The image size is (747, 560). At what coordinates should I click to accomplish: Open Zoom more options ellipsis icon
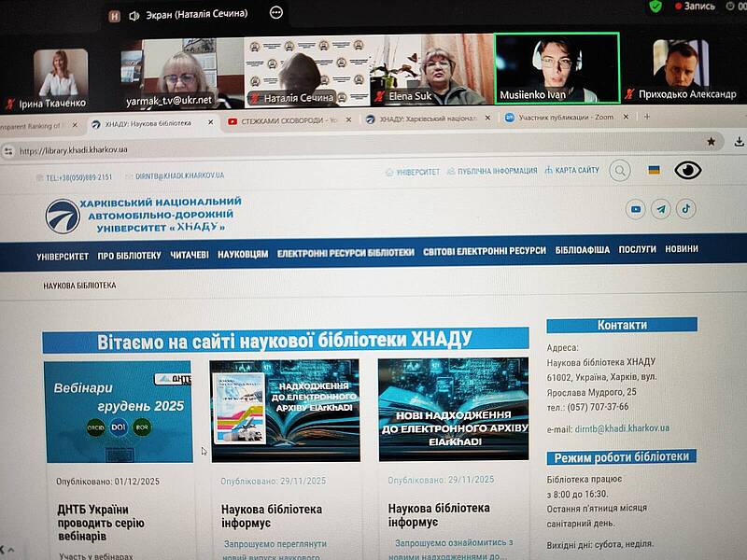click(276, 13)
